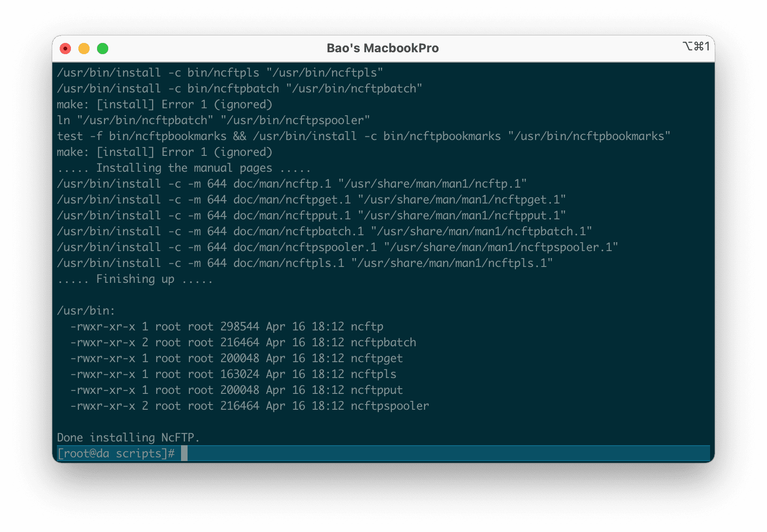This screenshot has width=767, height=532.
Task: Click the yellow minimize button icon
Action: (84, 48)
